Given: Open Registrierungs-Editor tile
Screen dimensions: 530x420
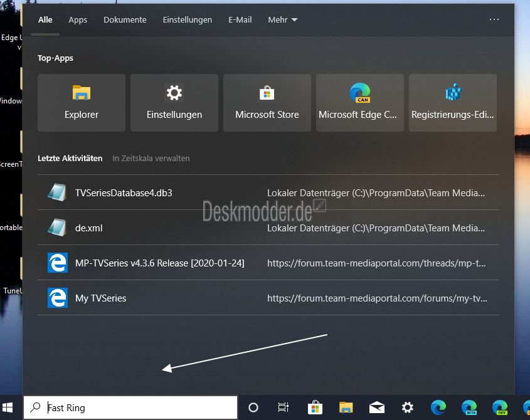Looking at the screenshot, I should point(453,103).
